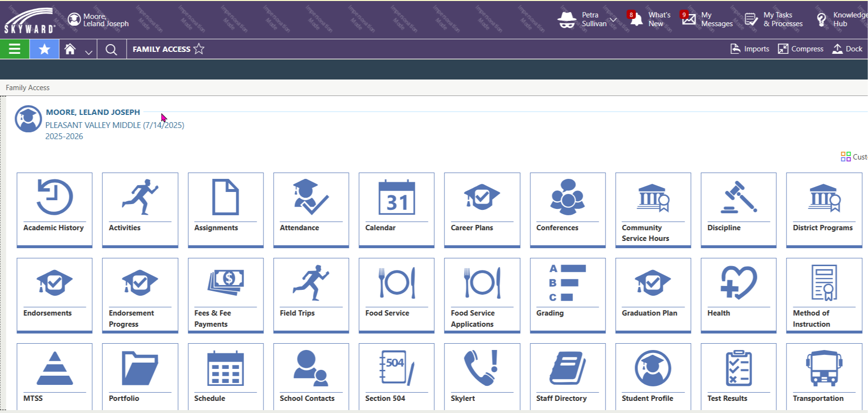868x413 pixels.
Task: Open the School Contacts tile
Action: click(311, 377)
